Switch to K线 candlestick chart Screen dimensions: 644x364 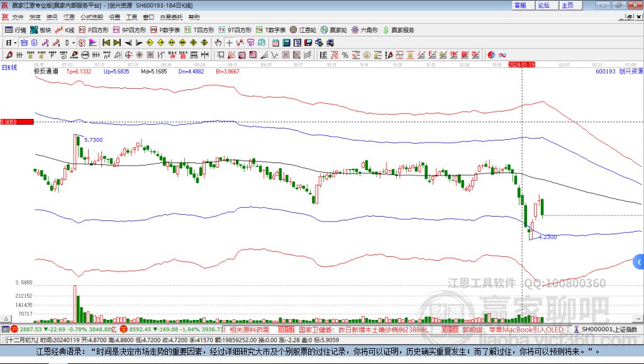(65, 30)
